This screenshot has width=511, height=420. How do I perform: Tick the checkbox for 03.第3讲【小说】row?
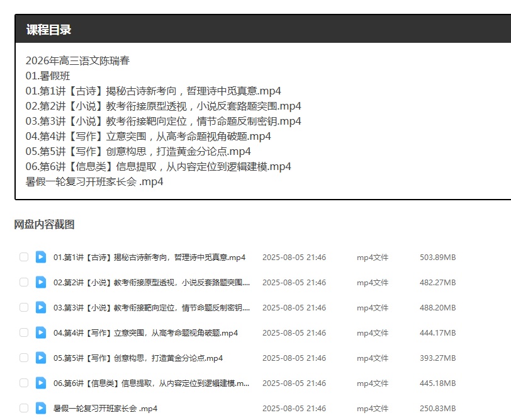coord(24,307)
